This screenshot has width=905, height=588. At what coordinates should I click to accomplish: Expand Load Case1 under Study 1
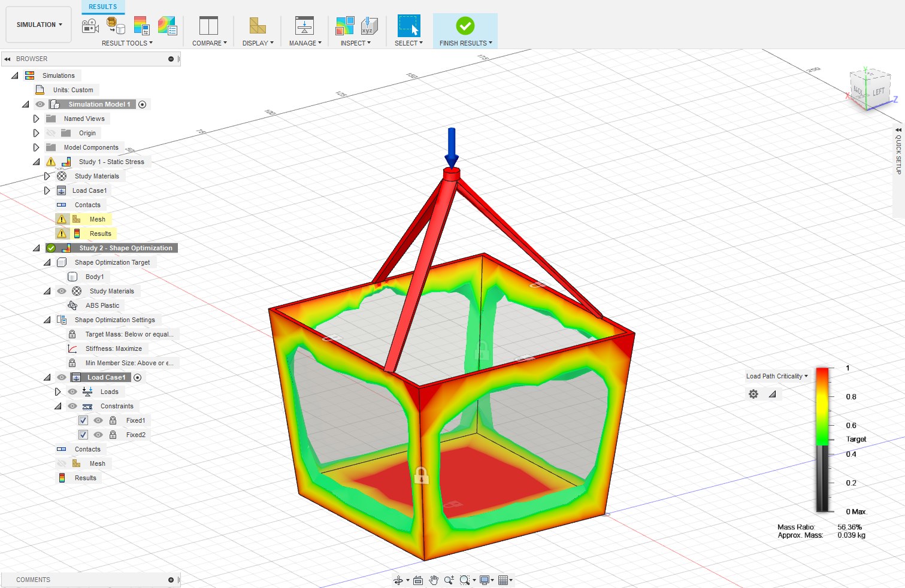coord(47,190)
